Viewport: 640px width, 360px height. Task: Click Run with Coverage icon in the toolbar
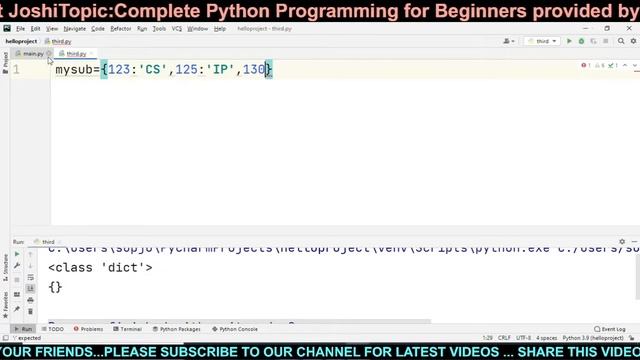[x=593, y=41]
